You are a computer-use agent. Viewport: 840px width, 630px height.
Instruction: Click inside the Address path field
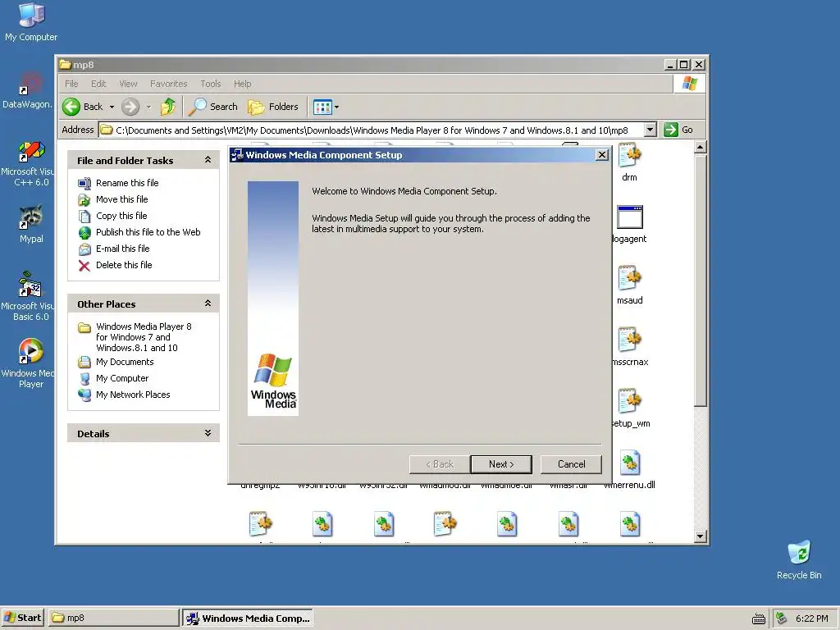[372, 130]
